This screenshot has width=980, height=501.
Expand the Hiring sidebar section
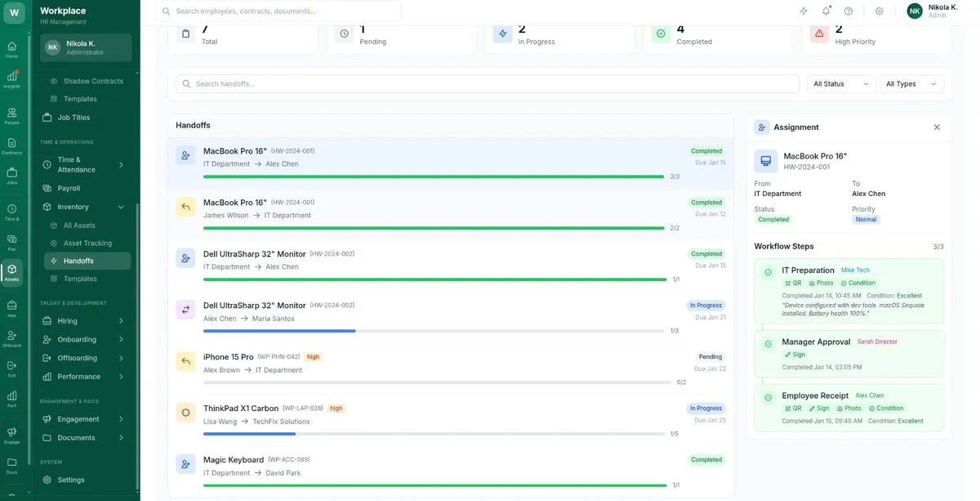tap(121, 321)
